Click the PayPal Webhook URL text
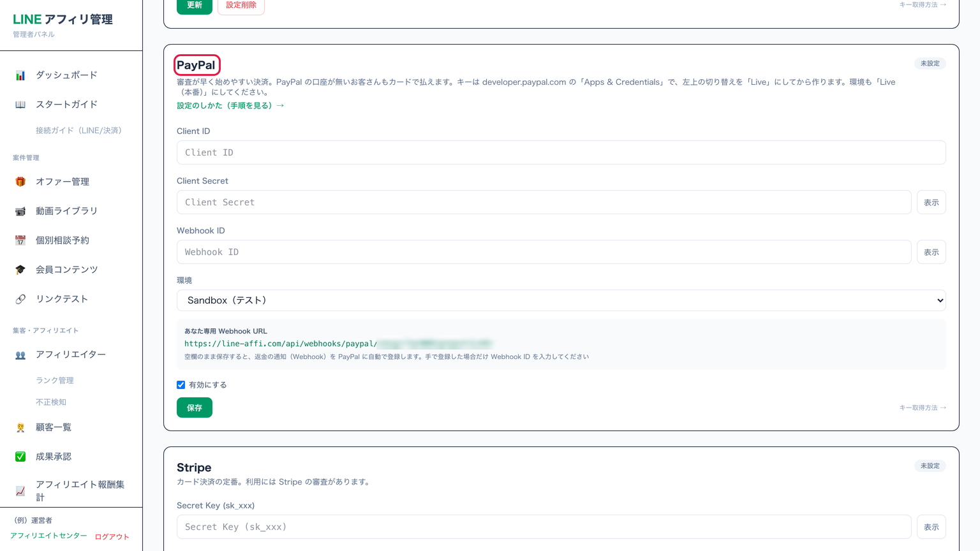This screenshot has height=551, width=980. pos(339,344)
